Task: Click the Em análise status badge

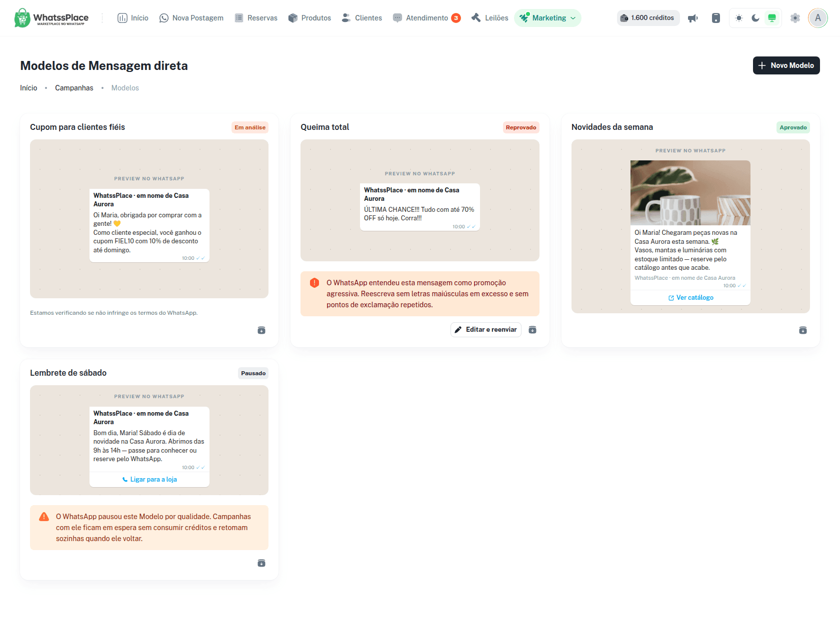Action: click(x=250, y=127)
